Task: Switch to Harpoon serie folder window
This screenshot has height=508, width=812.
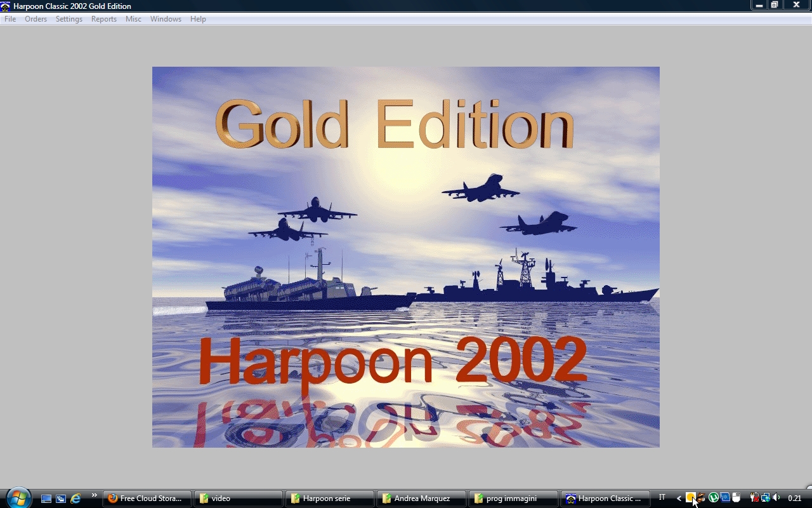Action: (x=331, y=498)
